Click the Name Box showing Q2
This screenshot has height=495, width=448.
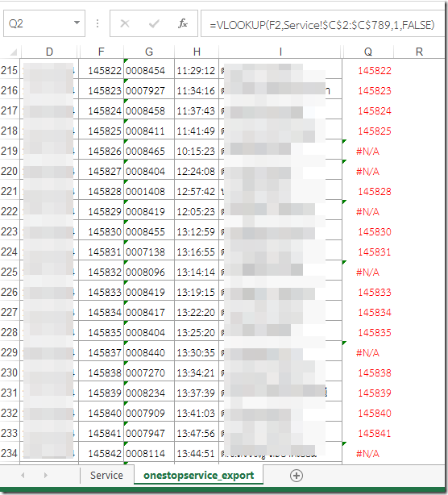pyautogui.click(x=44, y=23)
